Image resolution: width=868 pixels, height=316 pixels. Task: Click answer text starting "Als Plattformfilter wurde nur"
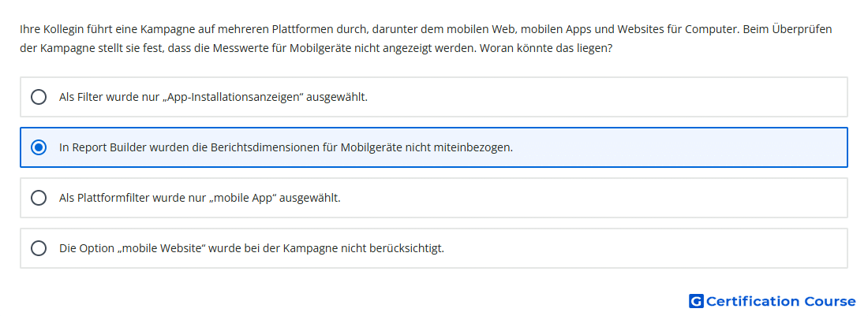[x=200, y=198]
